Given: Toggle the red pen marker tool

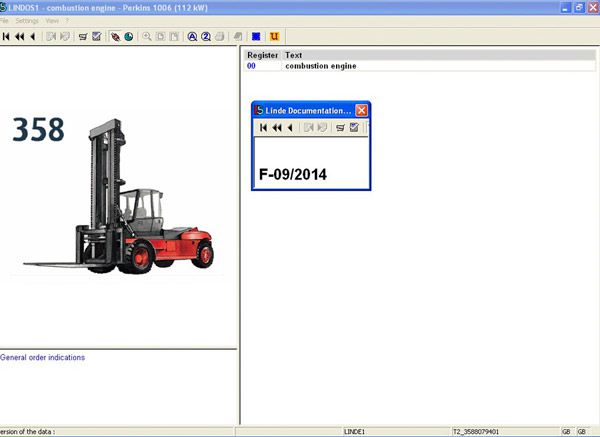Looking at the screenshot, I should (x=115, y=36).
